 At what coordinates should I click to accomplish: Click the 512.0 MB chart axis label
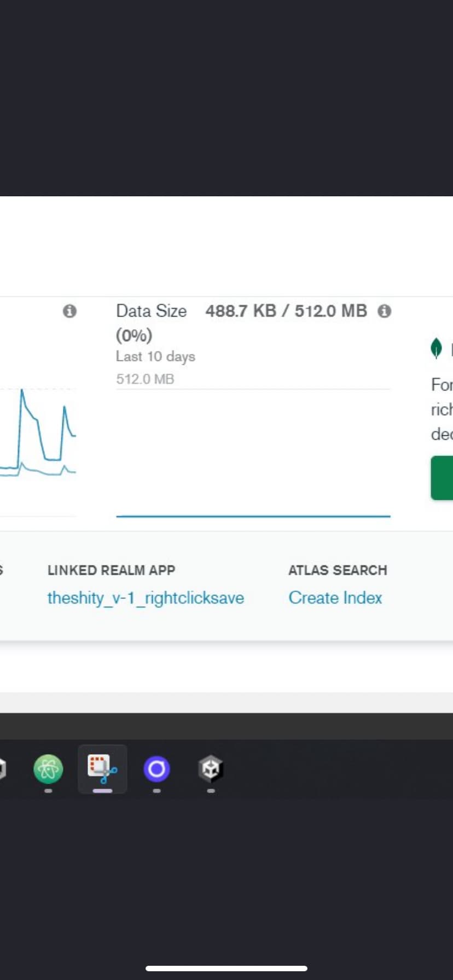coord(145,379)
